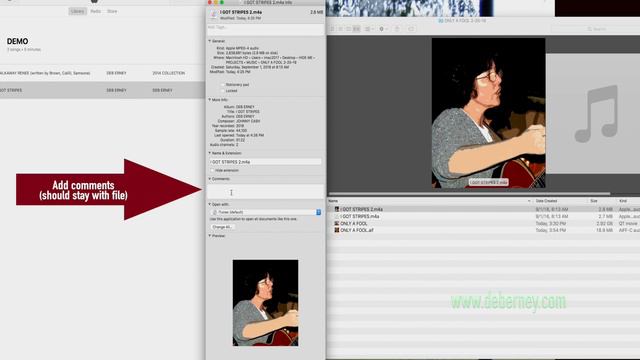Toggle Locked checkbox
The height and width of the screenshot is (360, 640).
[222, 91]
